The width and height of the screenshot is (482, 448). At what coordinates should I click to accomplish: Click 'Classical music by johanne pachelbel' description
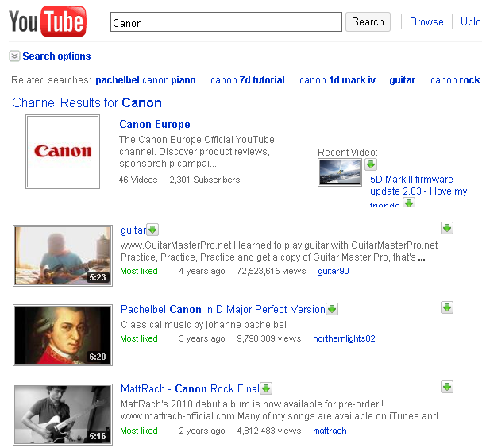(x=203, y=325)
